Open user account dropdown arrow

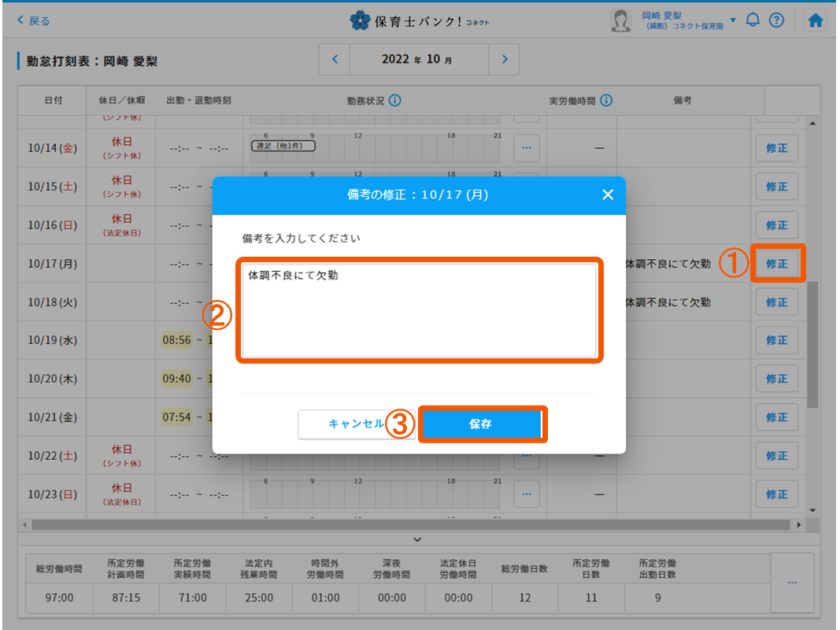click(x=733, y=20)
